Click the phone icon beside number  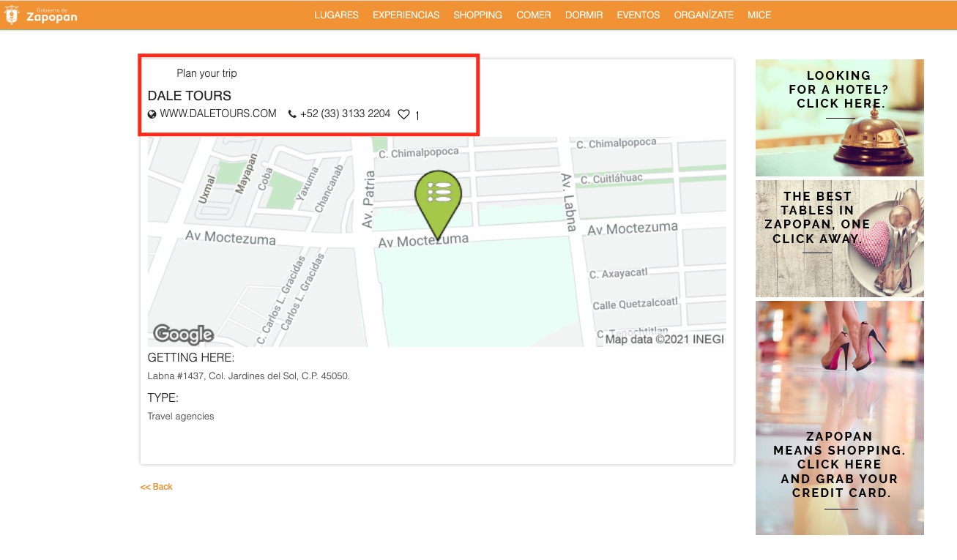click(x=292, y=114)
